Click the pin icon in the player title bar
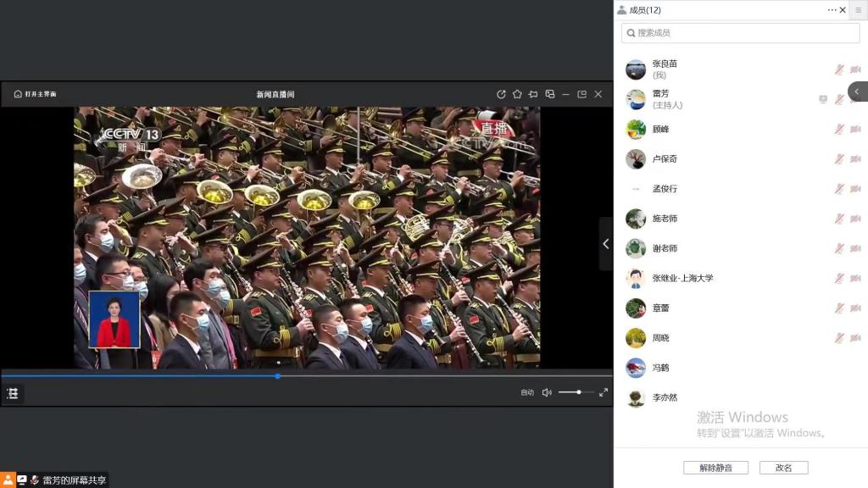 pos(533,94)
